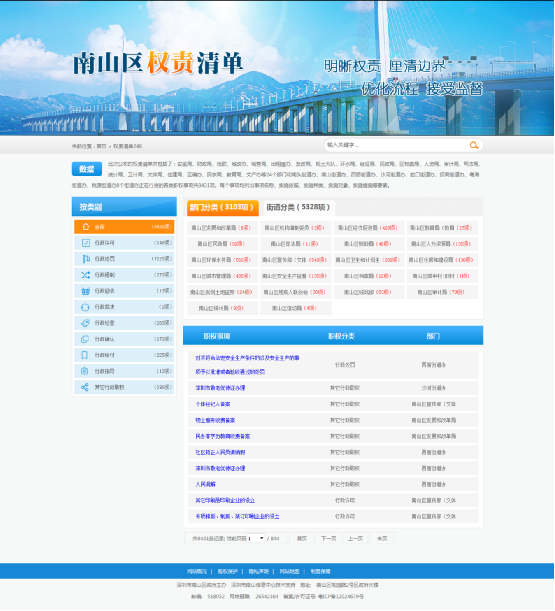Click the flag icon for 行政处罚
The width and height of the screenshot is (555, 611).
click(86, 259)
